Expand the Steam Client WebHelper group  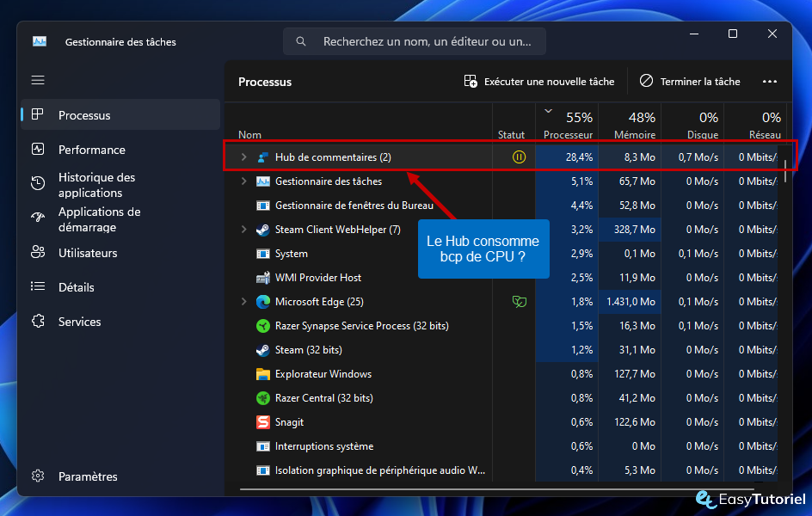243,230
